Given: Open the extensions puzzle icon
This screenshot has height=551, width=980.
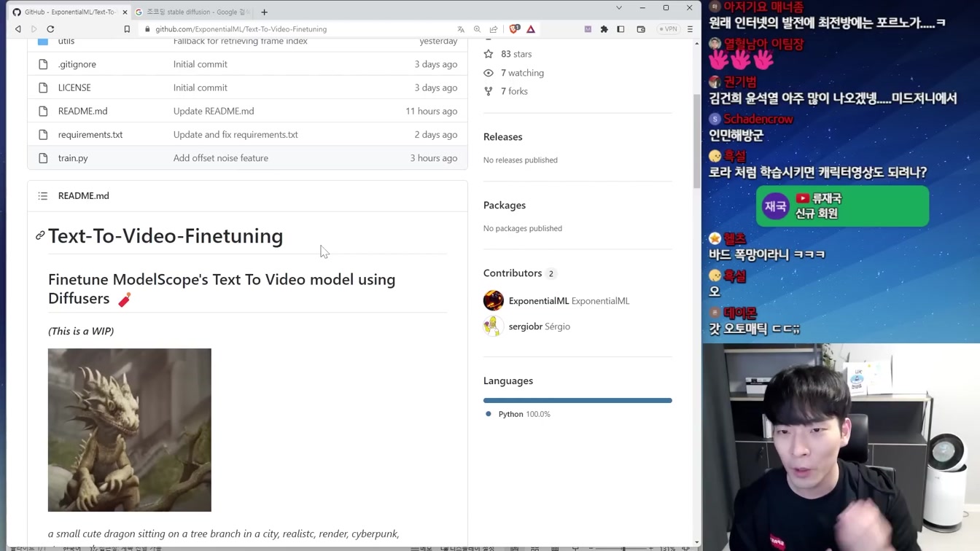Looking at the screenshot, I should [604, 29].
